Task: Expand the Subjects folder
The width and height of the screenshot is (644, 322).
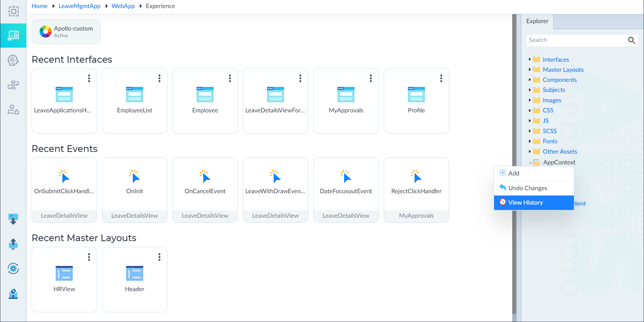Action: tap(530, 90)
